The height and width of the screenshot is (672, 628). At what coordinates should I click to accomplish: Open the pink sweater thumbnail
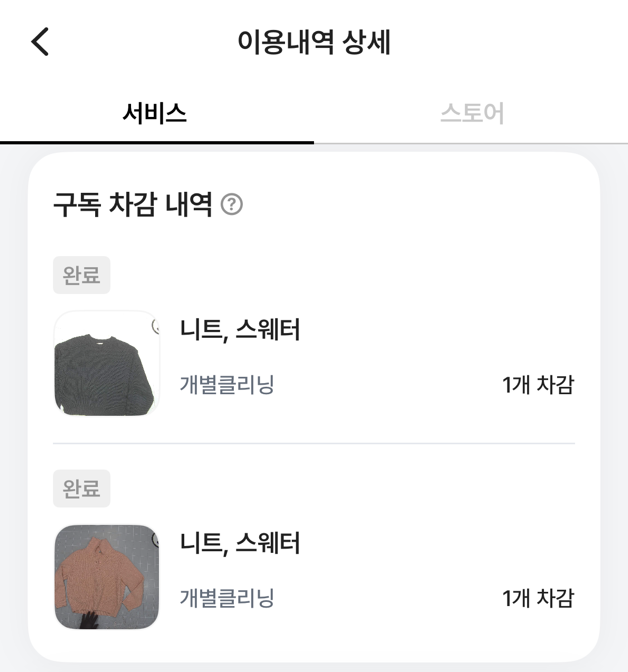click(x=105, y=577)
